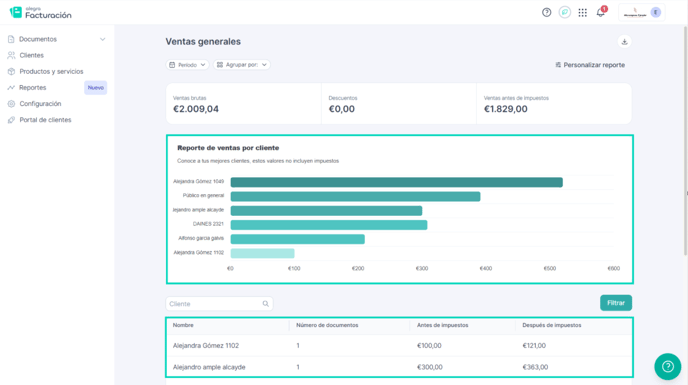Click the search magnifier in Cliente field
This screenshot has width=688, height=385.
tap(265, 304)
